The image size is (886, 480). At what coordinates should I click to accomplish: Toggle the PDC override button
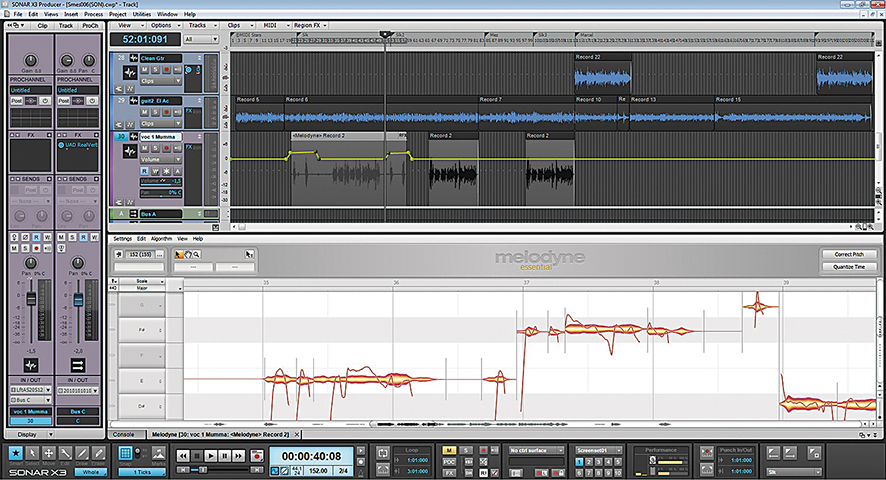449,461
